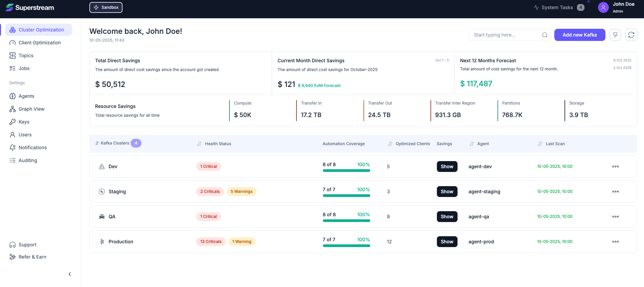Click the Kafka Clusters count badge 4
Viewport: 644px width, 287px height.
click(136, 143)
